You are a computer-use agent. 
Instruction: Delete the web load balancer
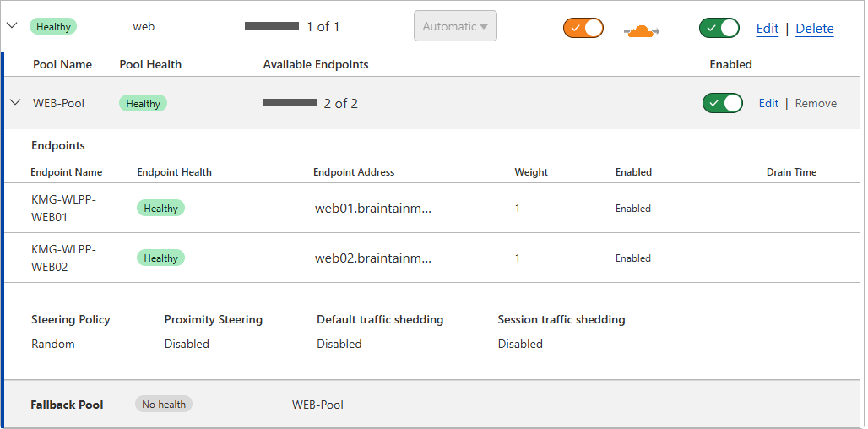[815, 29]
